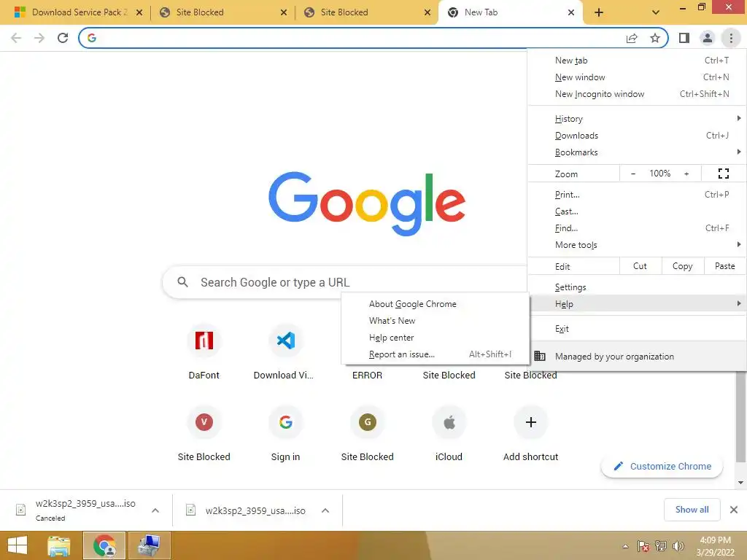The height and width of the screenshot is (560, 747).
Task: Select What's New in Help submenu
Action: coord(436,321)
